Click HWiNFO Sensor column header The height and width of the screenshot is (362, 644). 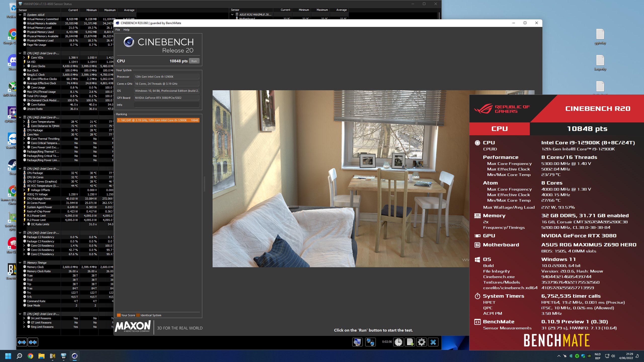(x=39, y=10)
